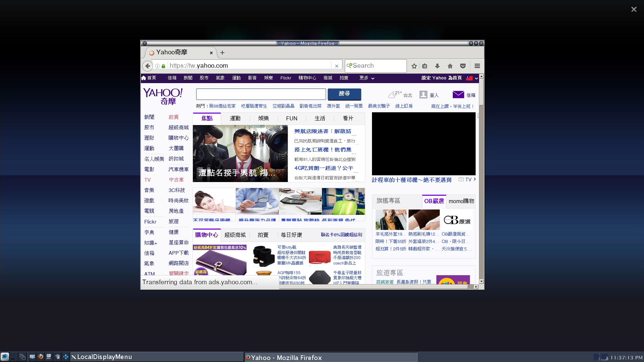Screen dimensions: 644x362
Task: Click the page scrollbar down arrow
Action: (x=482, y=282)
